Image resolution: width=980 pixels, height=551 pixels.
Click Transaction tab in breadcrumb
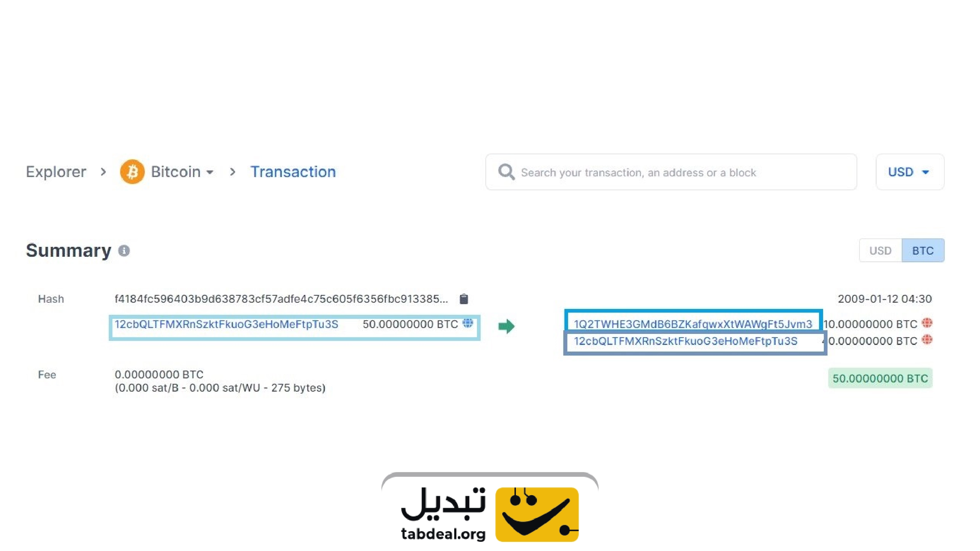point(293,172)
